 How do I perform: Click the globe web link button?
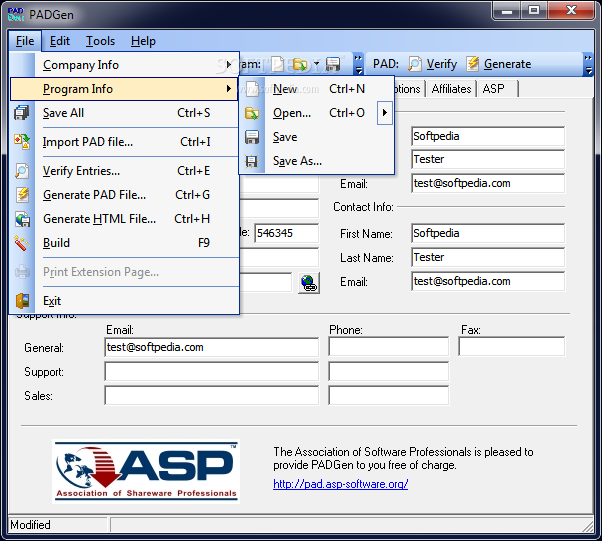click(x=309, y=283)
